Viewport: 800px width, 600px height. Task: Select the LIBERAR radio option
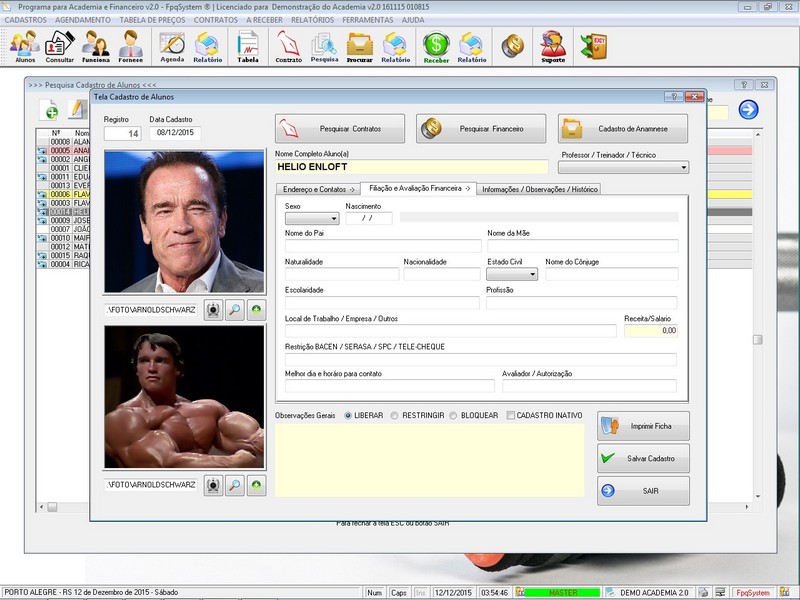pos(349,415)
